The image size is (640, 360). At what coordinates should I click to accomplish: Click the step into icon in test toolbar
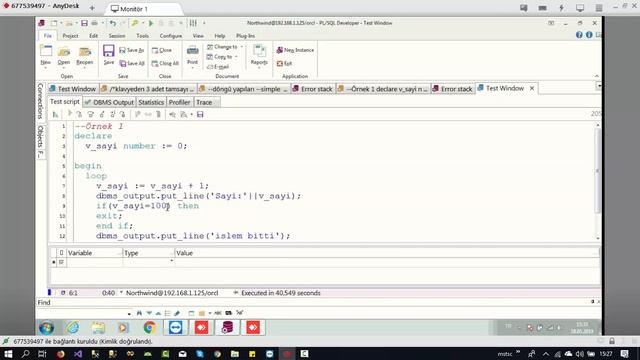[79, 114]
